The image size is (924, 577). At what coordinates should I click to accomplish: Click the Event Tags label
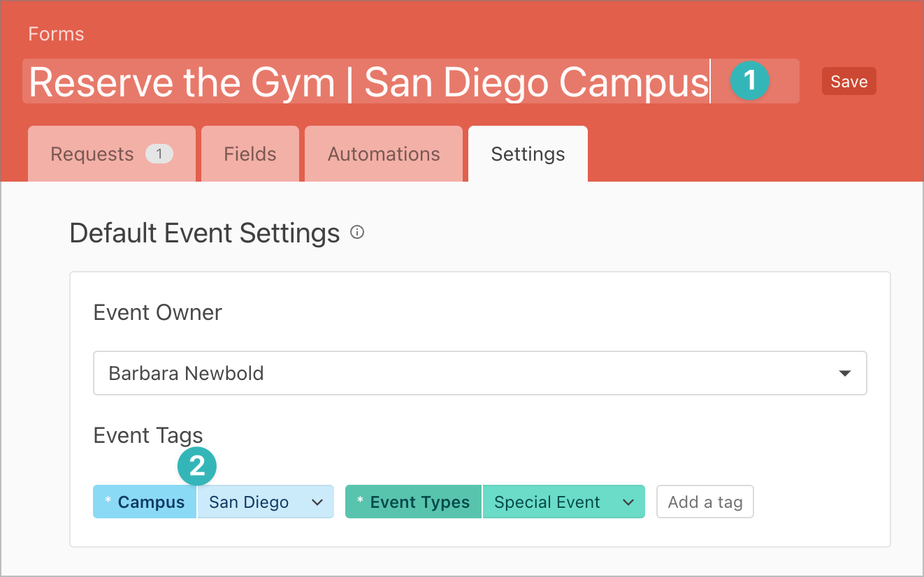pyautogui.click(x=148, y=436)
